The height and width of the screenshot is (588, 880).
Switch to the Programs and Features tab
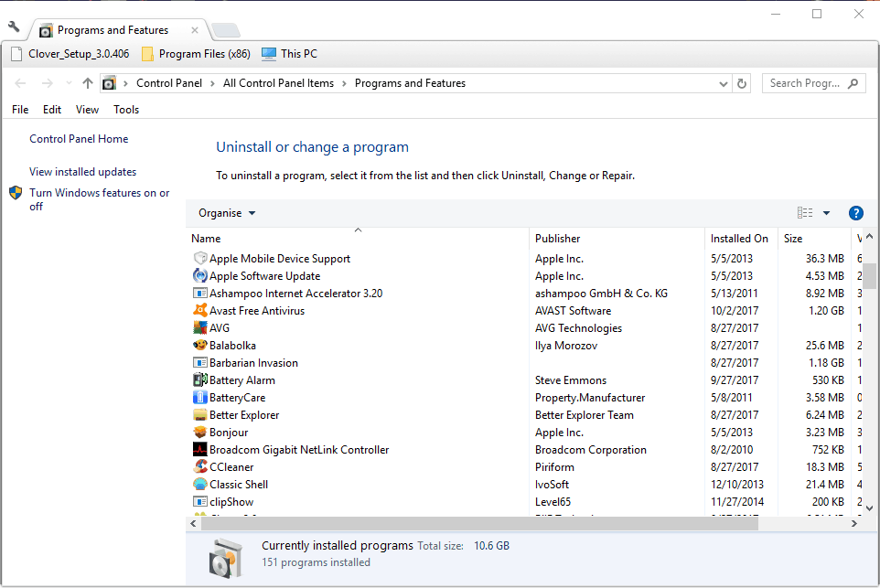point(112,30)
